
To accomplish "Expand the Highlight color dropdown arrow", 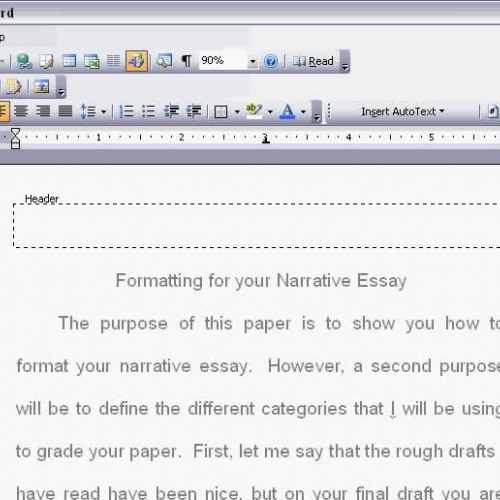I will (270, 112).
